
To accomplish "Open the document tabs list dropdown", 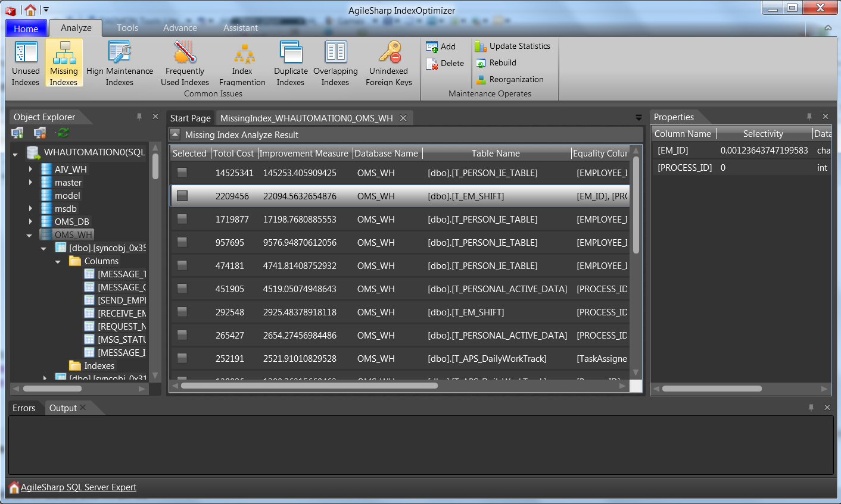I will (x=638, y=117).
